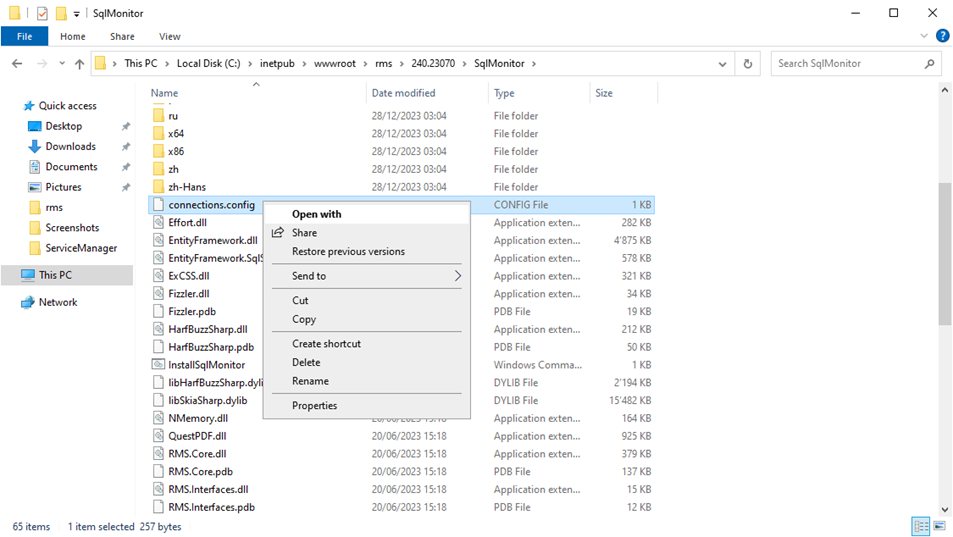Sort by Date modified column header
This screenshot has width=953, height=537.
(404, 93)
